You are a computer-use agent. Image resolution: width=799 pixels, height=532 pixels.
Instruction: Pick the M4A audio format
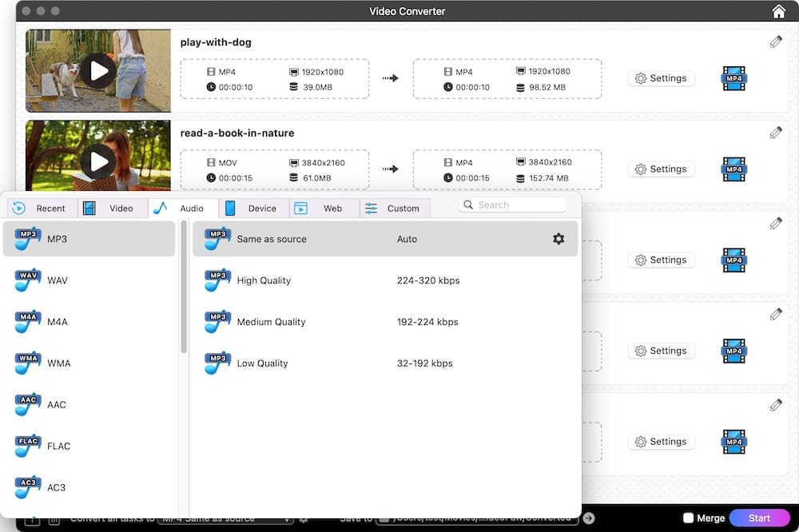point(57,322)
